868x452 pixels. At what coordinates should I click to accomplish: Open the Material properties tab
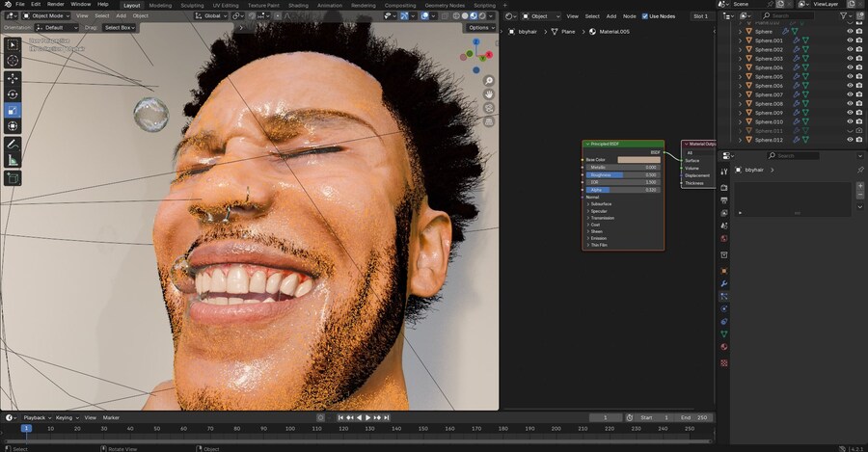(724, 347)
